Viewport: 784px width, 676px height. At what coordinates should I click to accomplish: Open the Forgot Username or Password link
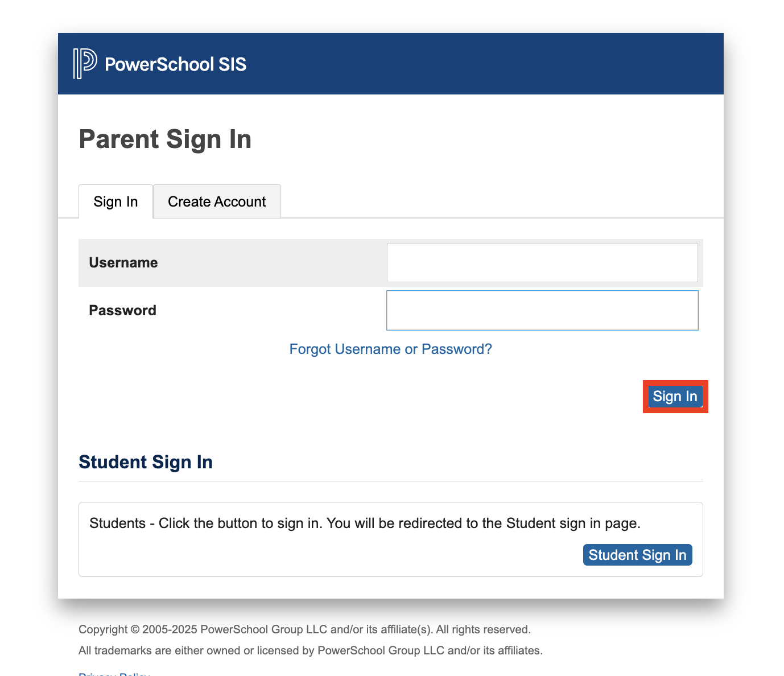(x=390, y=349)
